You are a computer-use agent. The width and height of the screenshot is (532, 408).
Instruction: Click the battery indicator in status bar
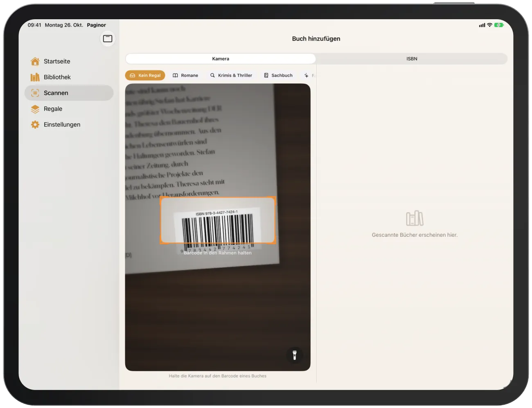click(x=498, y=25)
